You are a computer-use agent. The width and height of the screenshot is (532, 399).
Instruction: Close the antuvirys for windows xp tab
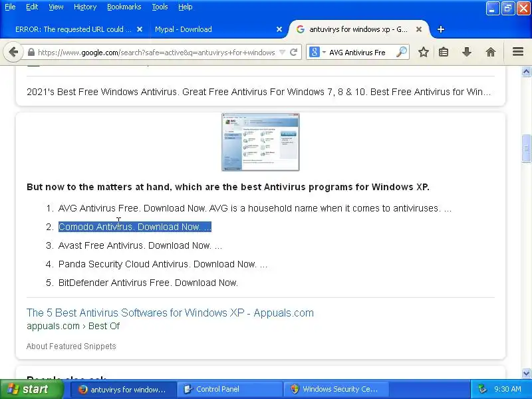pyautogui.click(x=419, y=29)
